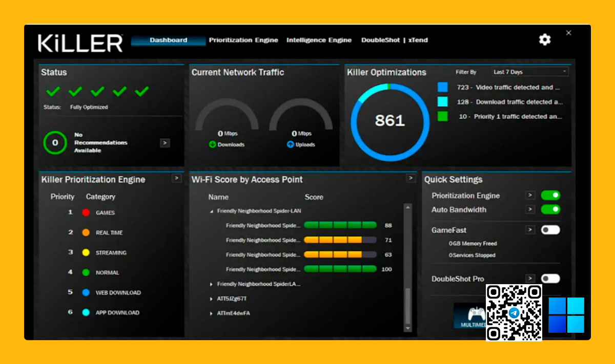This screenshot has width=615, height=364.
Task: Click the score bar with value 88
Action: [x=340, y=225]
